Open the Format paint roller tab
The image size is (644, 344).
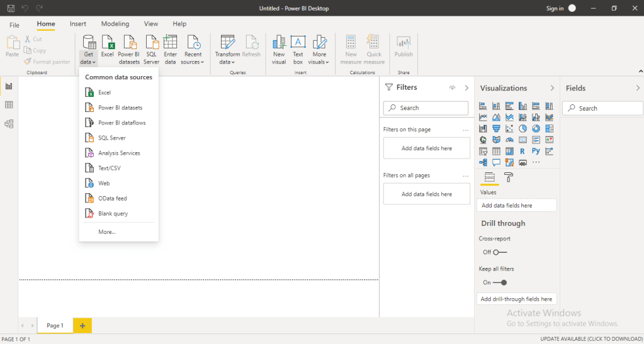(509, 178)
